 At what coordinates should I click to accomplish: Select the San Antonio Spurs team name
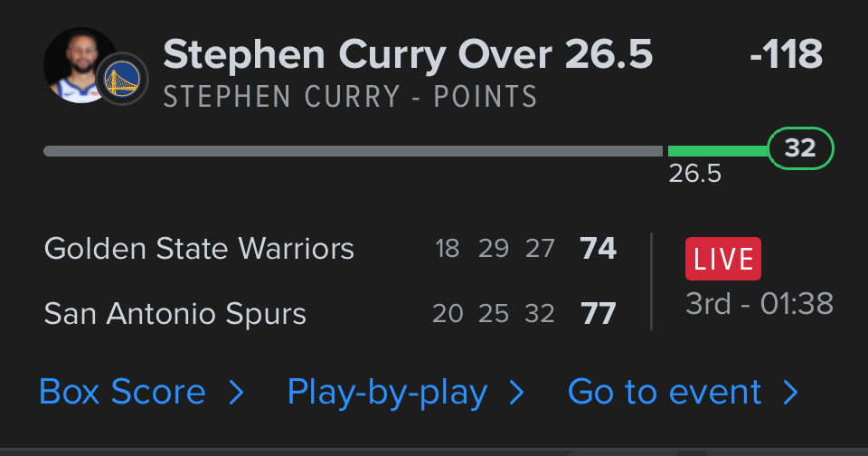pos(175,314)
